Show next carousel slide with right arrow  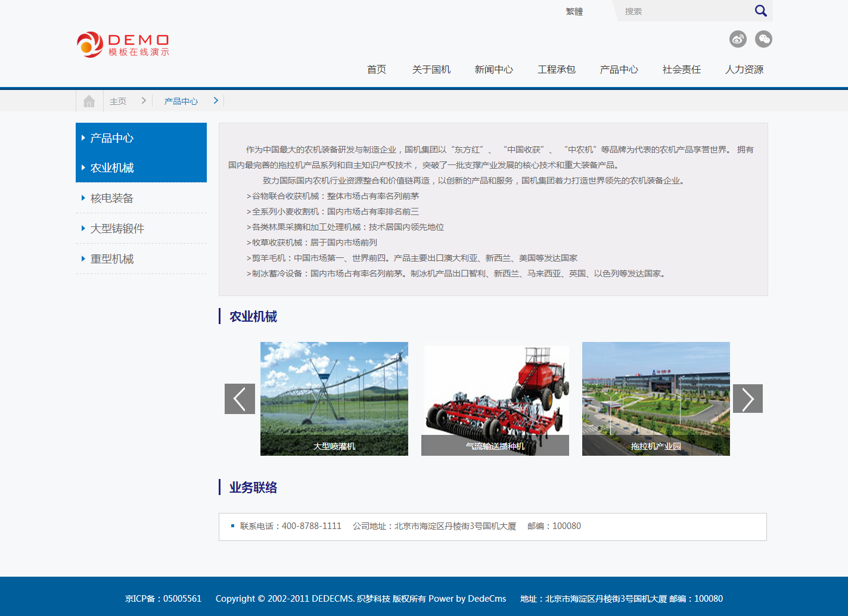[747, 399]
